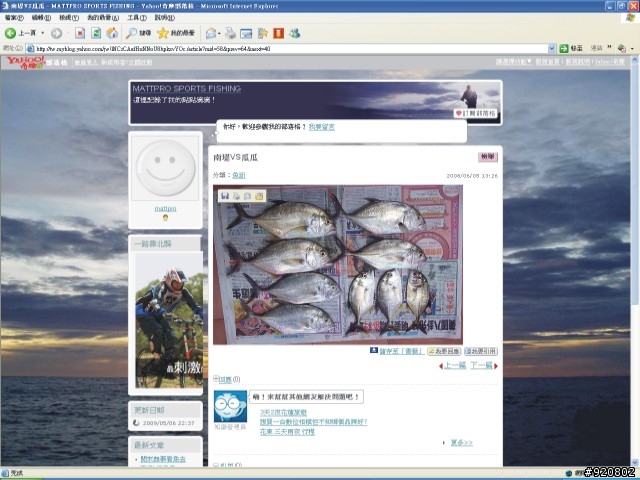Click the address bar URL field
The width and height of the screenshot is (640, 480).
pyautogui.click(x=291, y=49)
